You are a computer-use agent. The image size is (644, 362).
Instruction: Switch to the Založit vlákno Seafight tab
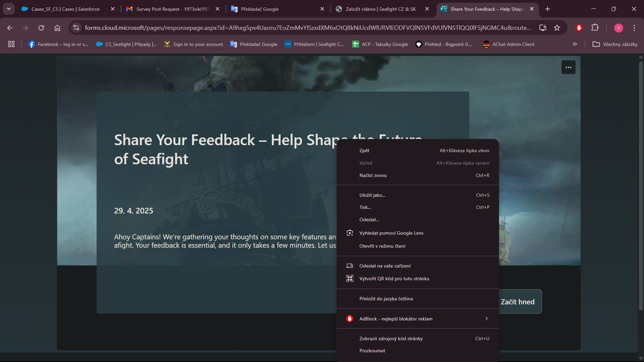(382, 9)
